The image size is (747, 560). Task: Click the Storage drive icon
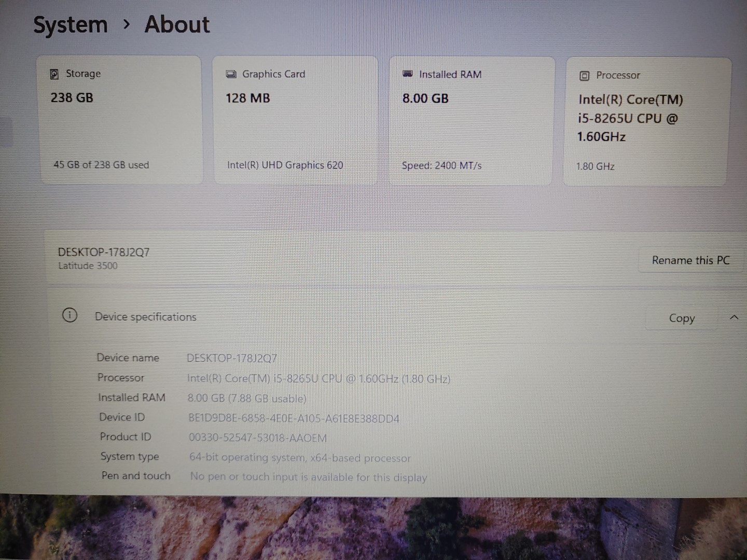pos(54,74)
